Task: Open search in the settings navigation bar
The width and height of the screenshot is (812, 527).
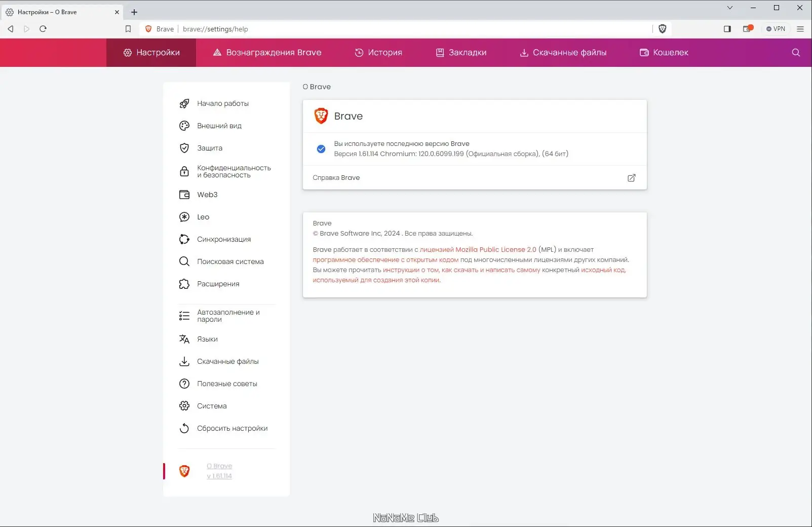Action: coord(795,52)
